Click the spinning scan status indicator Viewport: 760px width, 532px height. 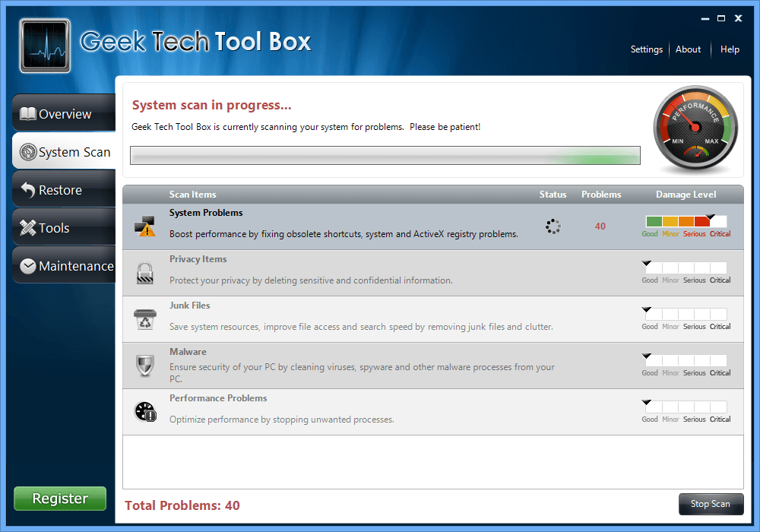coord(553,225)
